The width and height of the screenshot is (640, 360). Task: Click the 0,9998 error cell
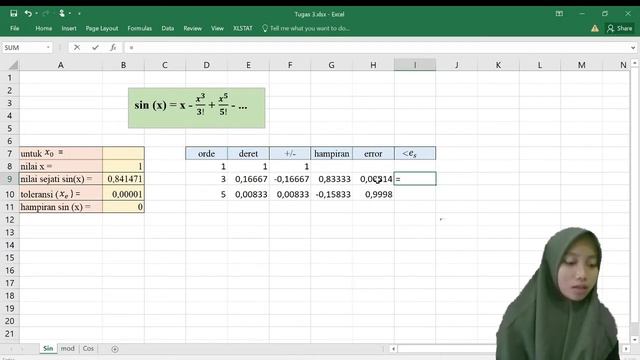tap(373, 194)
